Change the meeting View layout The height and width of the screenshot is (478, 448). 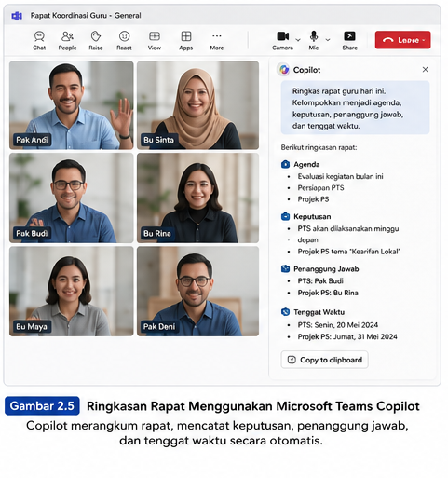155,41
